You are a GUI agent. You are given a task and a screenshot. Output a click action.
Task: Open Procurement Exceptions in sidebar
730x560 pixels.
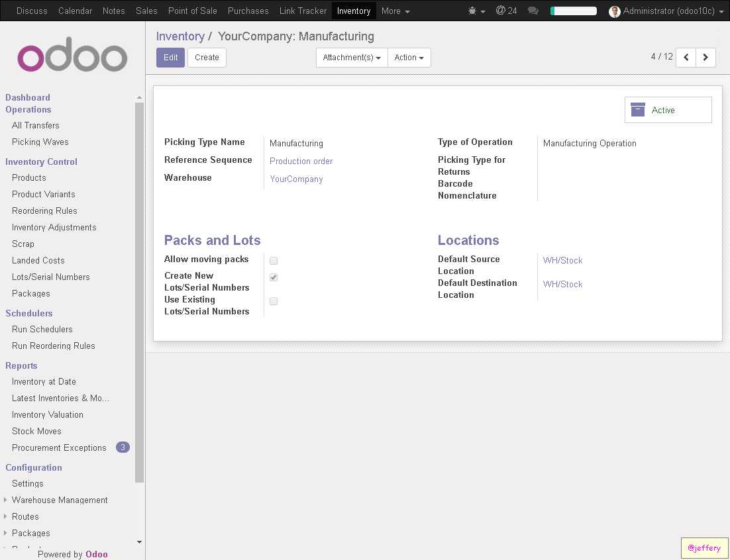tap(59, 447)
